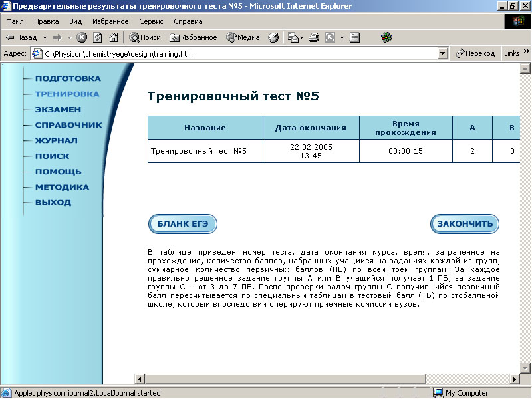Open the ПОДГОТОВКА sidebar link
This screenshot has width=532, height=399.
(x=68, y=78)
